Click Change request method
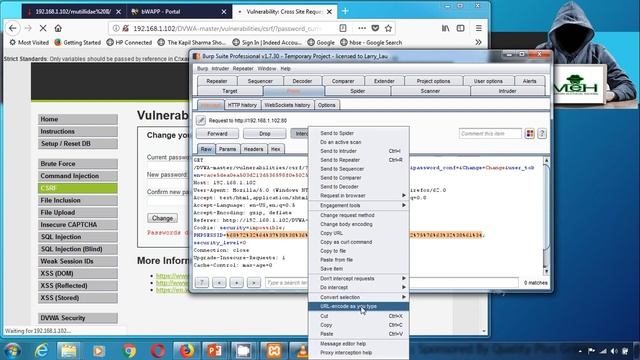The image size is (640, 360). [358, 215]
